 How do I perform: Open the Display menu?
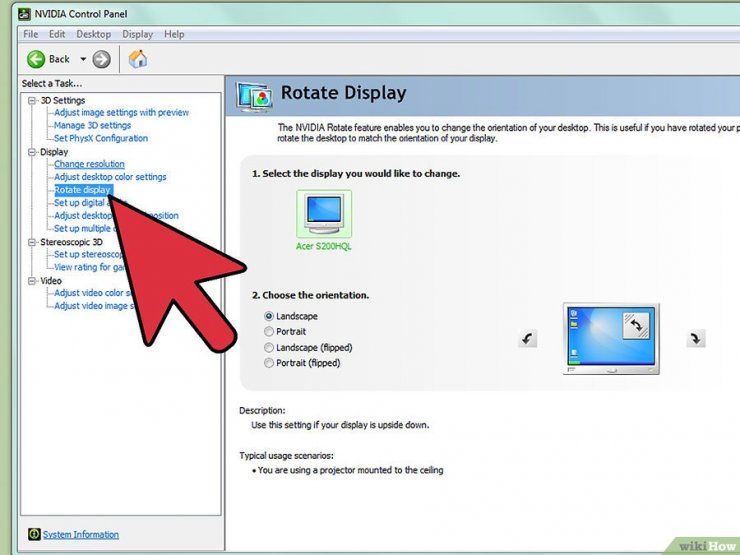point(137,34)
